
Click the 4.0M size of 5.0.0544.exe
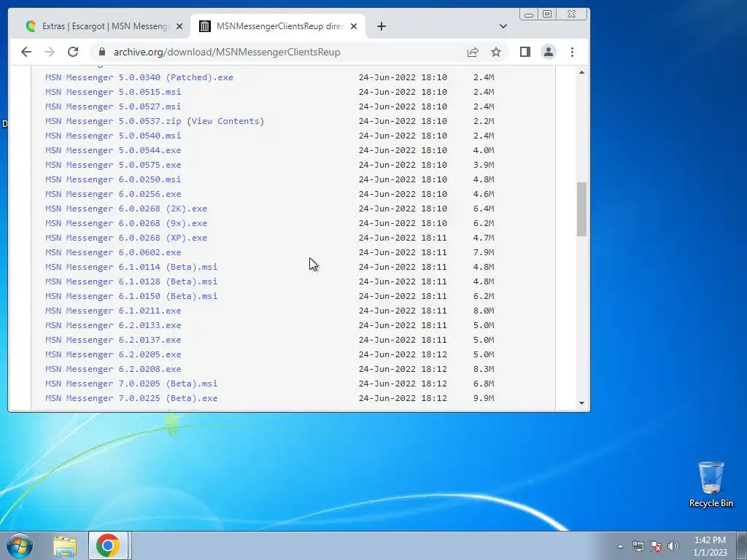[x=484, y=150]
